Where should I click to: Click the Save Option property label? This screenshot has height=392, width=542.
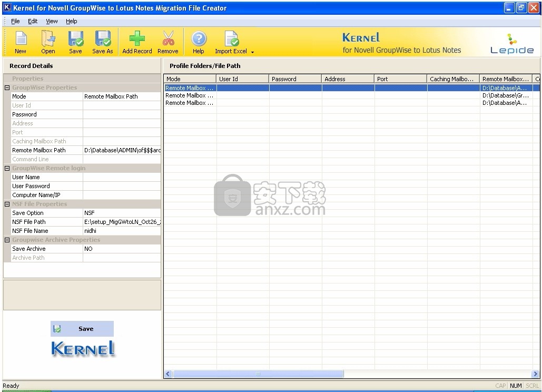tap(28, 213)
